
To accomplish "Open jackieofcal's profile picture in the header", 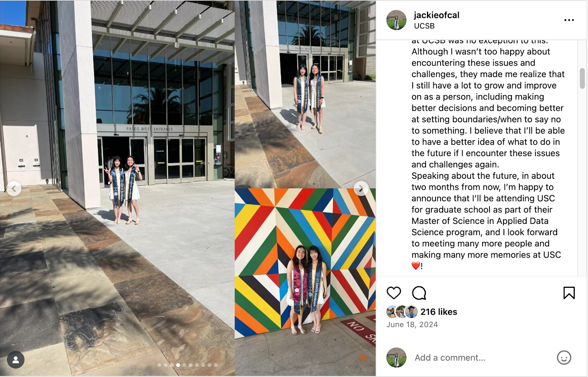I will click(x=396, y=20).
